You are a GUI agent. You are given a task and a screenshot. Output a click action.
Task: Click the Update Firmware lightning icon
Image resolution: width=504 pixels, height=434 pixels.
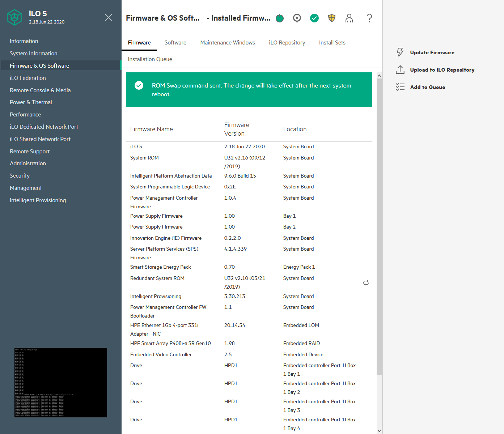(400, 52)
